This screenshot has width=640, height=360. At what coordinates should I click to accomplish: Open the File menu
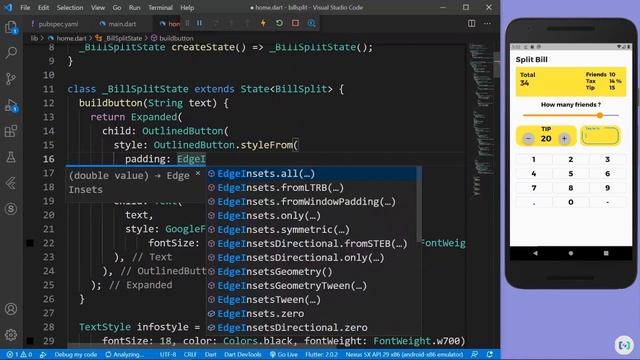(x=25, y=7)
